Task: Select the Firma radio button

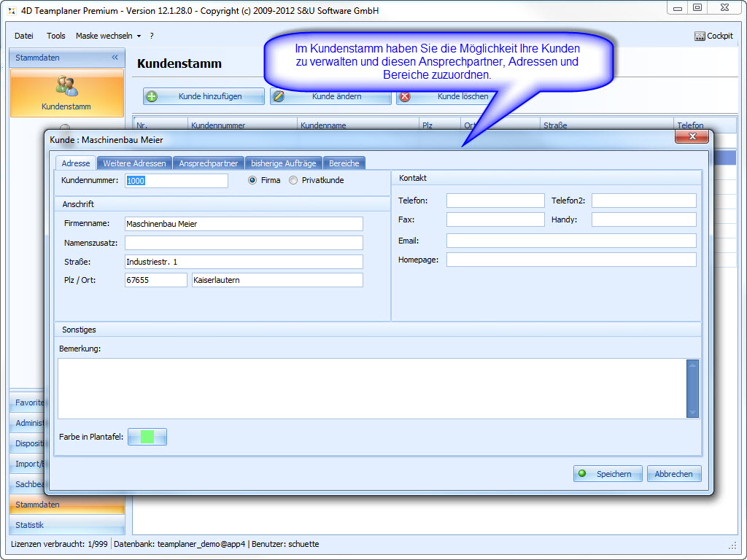Action: (253, 180)
